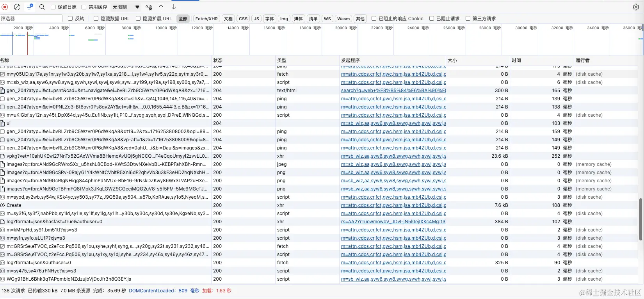This screenshot has height=299, width=644.
Task: Filter requests by Fetch/XHR
Action: 206,19
